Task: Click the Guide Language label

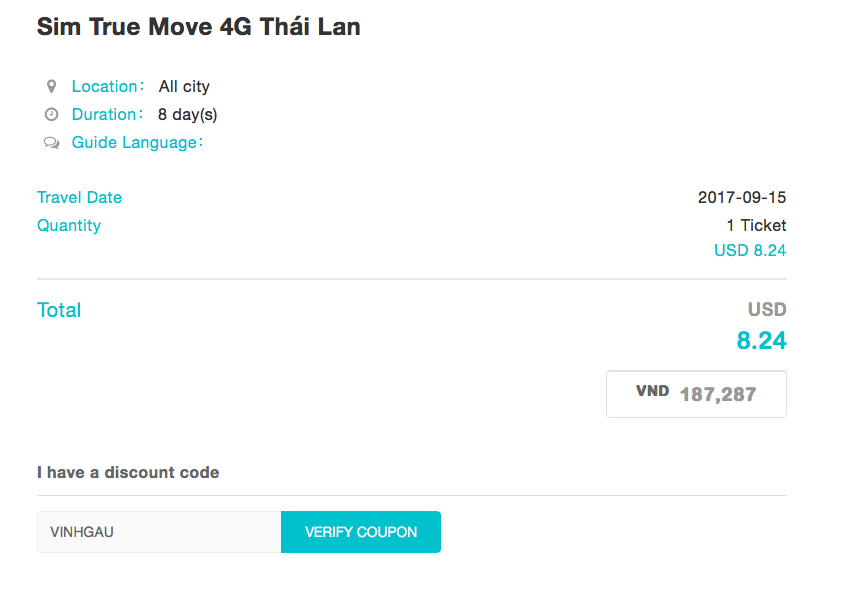Action: click(136, 143)
